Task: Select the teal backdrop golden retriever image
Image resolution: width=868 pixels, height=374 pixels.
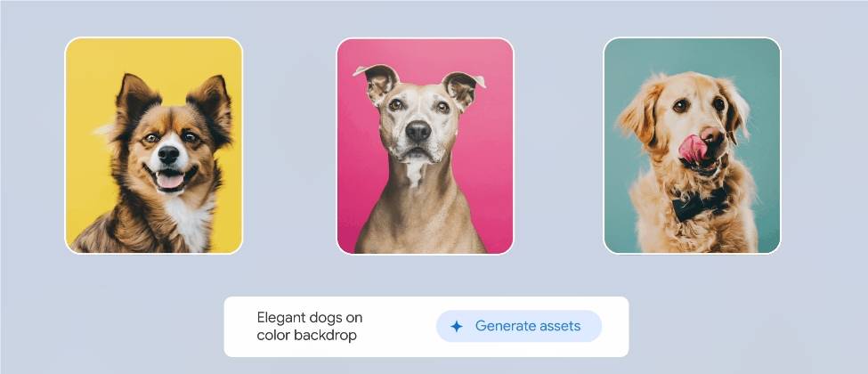Action: tap(692, 146)
